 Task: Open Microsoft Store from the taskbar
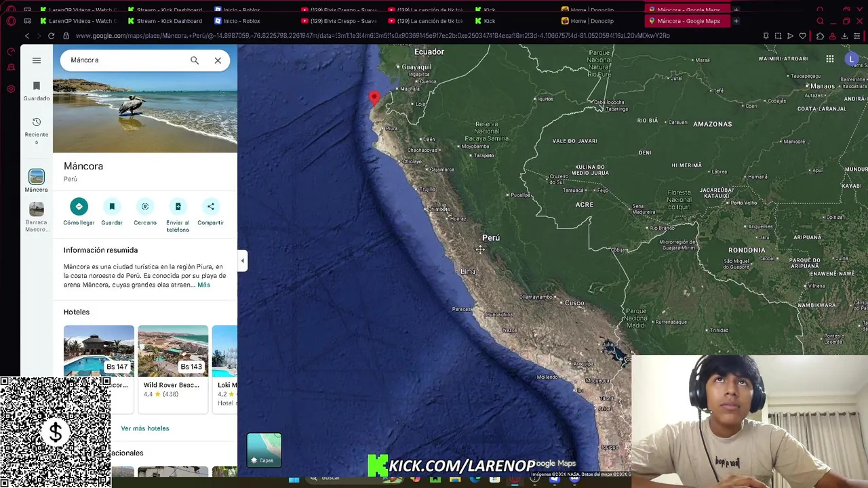point(495,479)
